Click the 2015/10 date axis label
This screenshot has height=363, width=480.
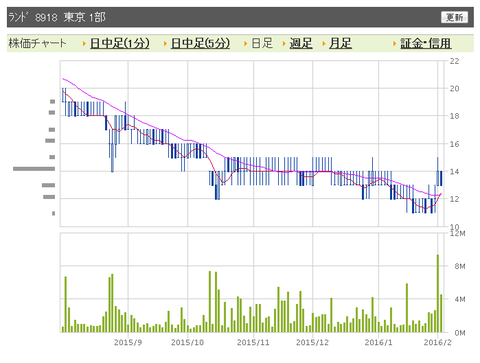(187, 342)
